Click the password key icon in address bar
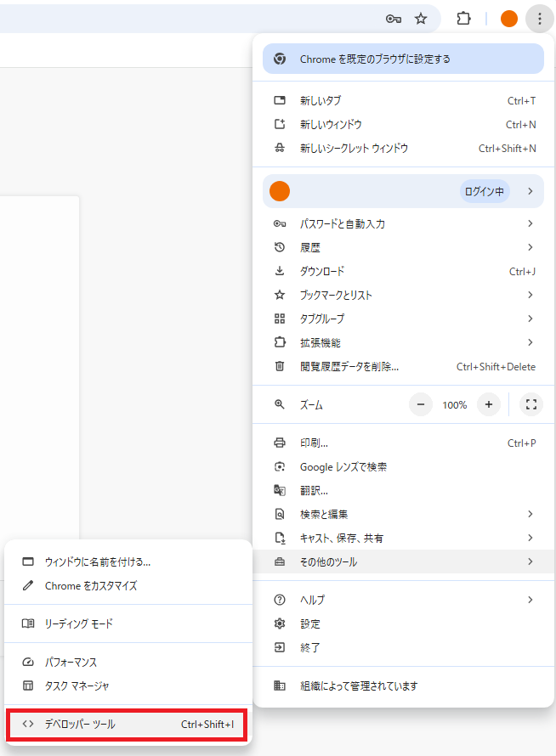 pyautogui.click(x=394, y=19)
